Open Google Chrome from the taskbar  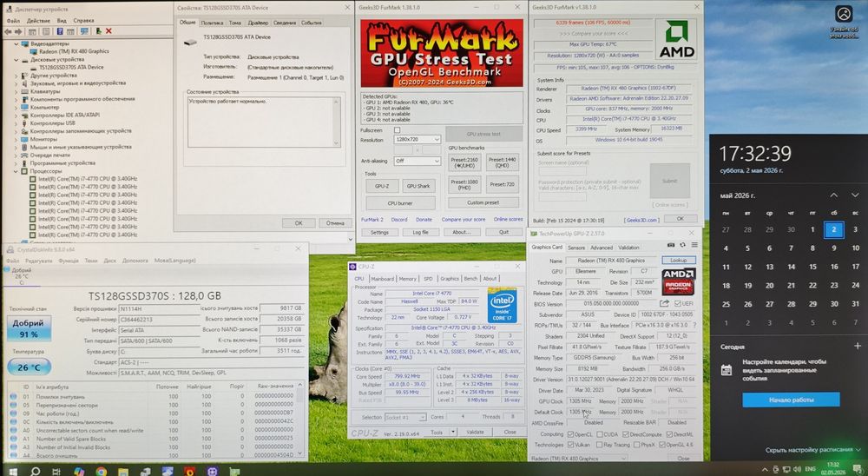tap(102, 472)
